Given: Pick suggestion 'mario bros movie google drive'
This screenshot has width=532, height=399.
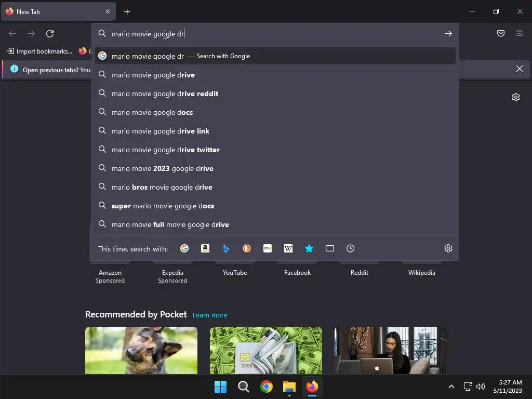Looking at the screenshot, I should coord(275,187).
